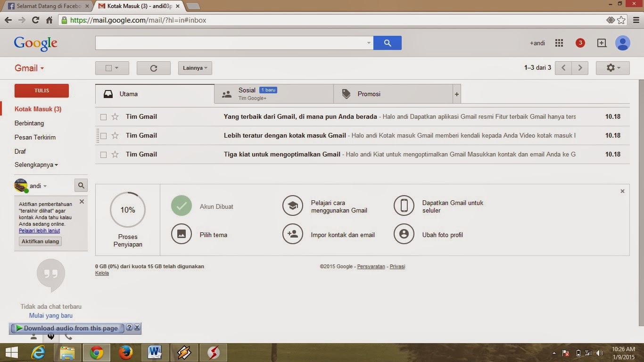Navigate back in the browser
The height and width of the screenshot is (362, 644).
point(8,20)
